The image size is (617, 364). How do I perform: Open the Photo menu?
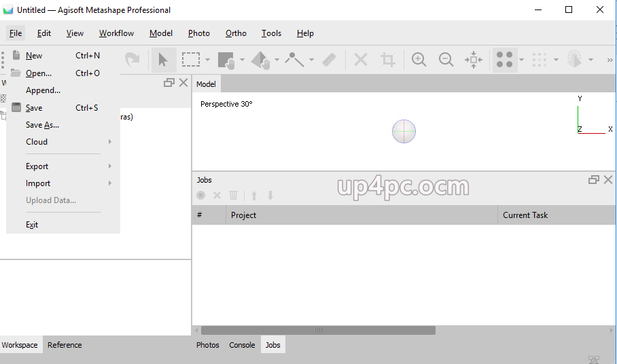[198, 33]
